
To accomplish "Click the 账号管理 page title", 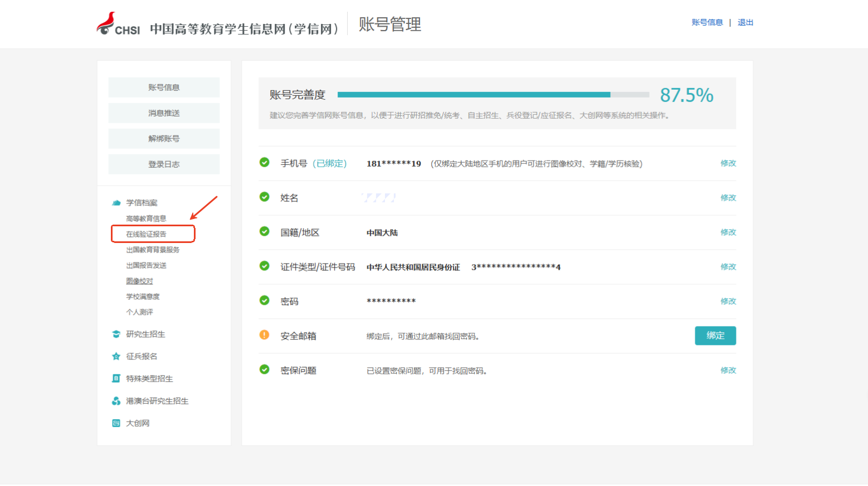I will click(390, 25).
